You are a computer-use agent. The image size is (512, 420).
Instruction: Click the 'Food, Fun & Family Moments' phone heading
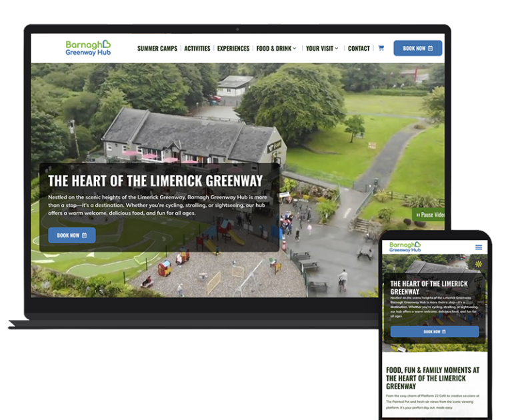[x=433, y=378]
